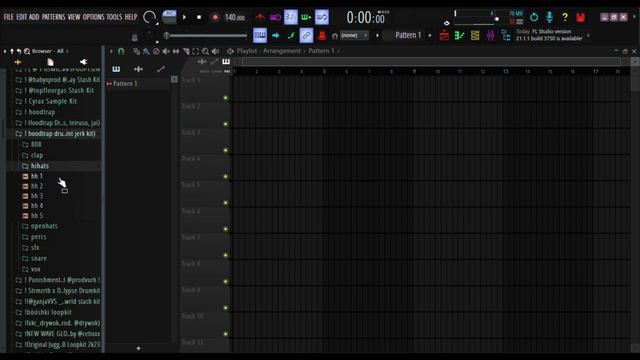
Task: Click the browser current project file icon
Action: coord(50,62)
